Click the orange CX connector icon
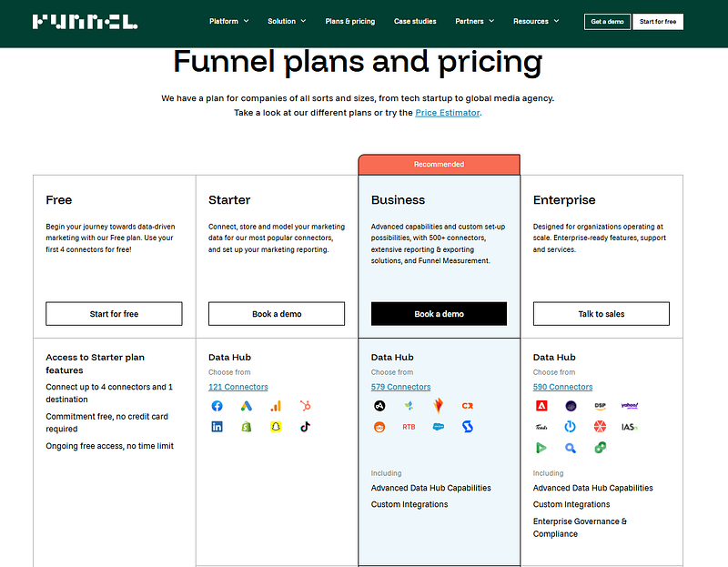Image resolution: width=728 pixels, height=567 pixels. point(468,406)
